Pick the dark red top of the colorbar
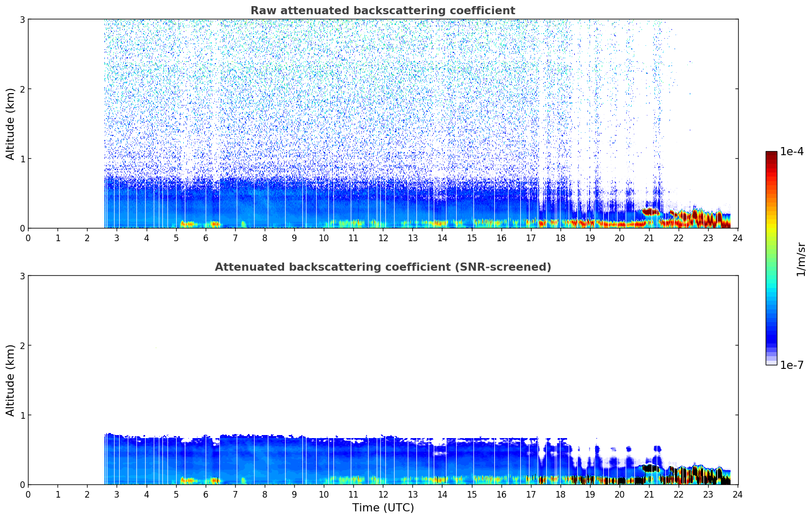Screen dimensions: 812x519 pyautogui.click(x=771, y=154)
